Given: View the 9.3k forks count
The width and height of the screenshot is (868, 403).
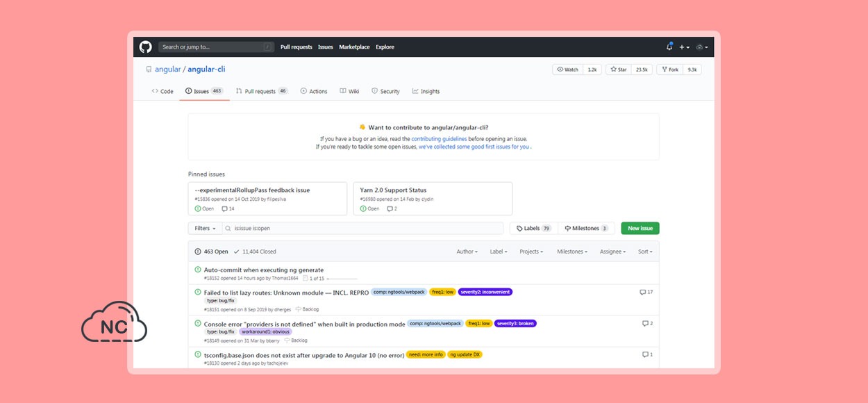Looking at the screenshot, I should [692, 69].
